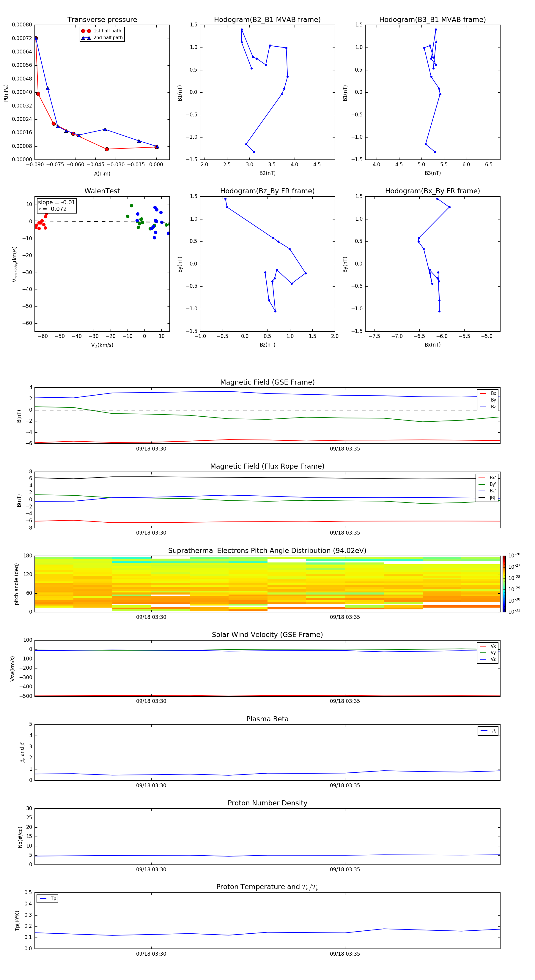
Task: Click the "Bz'" entry in Flux Rope legend
Action: point(487,491)
